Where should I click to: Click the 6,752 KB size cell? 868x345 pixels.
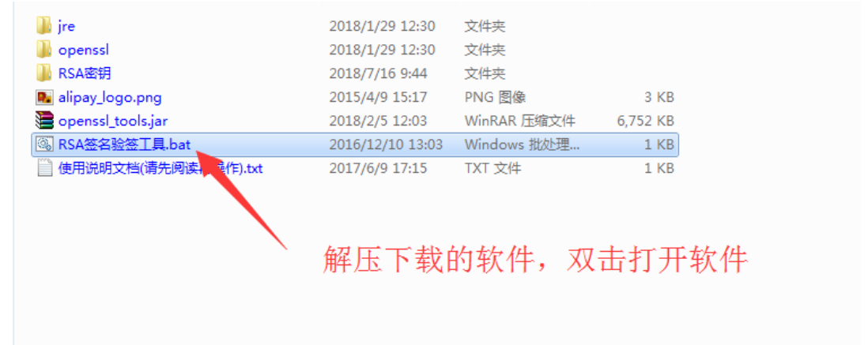tap(645, 121)
